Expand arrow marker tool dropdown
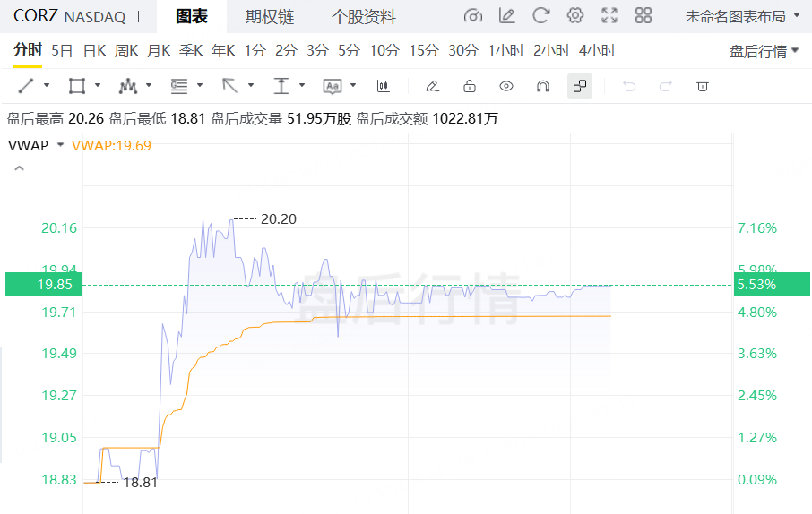 pyautogui.click(x=251, y=85)
